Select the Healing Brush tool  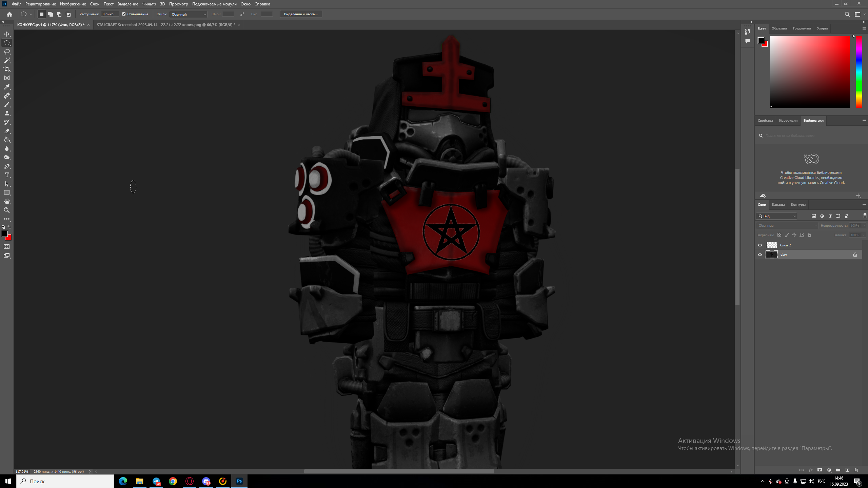(x=7, y=96)
